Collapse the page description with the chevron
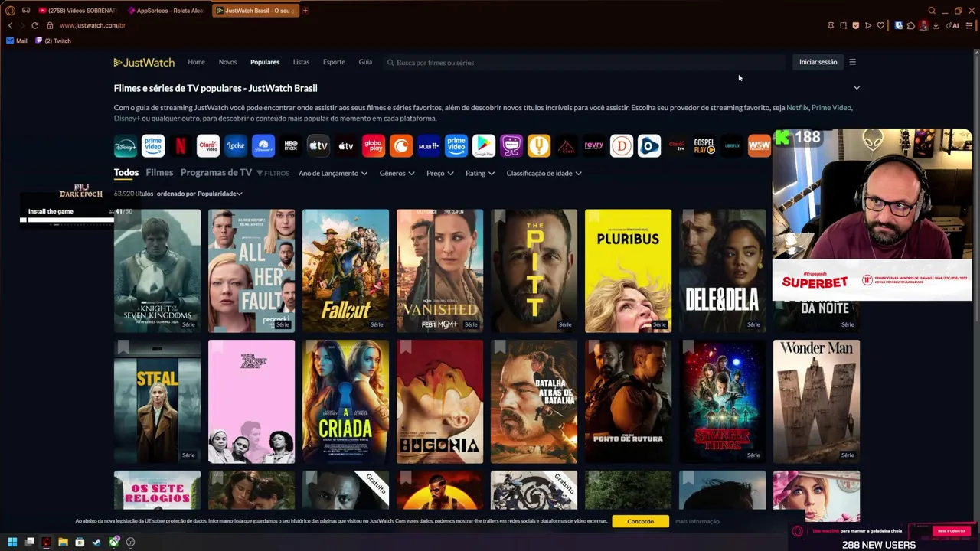 857,88
